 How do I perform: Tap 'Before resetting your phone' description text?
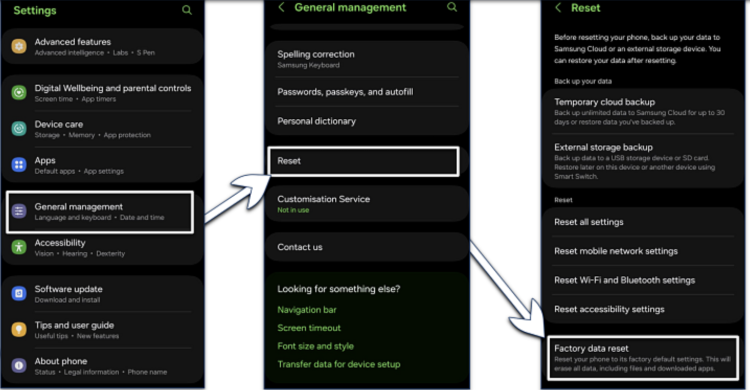pyautogui.click(x=637, y=49)
